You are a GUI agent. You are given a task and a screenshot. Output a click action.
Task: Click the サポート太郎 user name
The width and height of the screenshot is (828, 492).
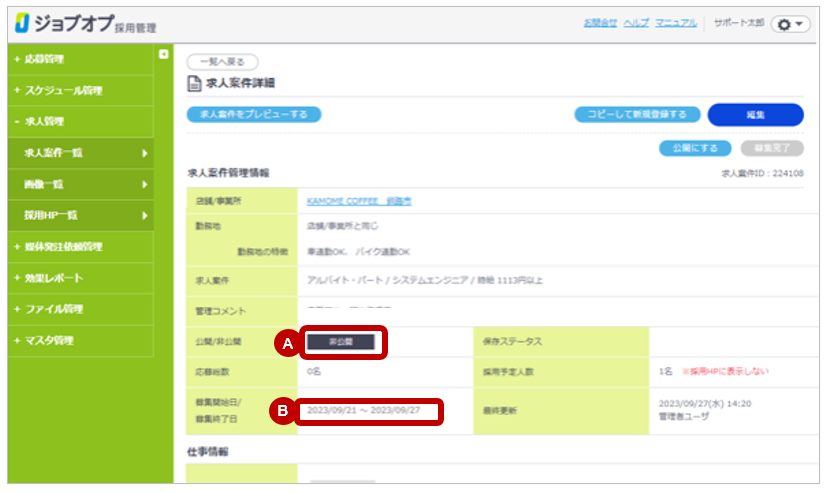click(x=739, y=23)
